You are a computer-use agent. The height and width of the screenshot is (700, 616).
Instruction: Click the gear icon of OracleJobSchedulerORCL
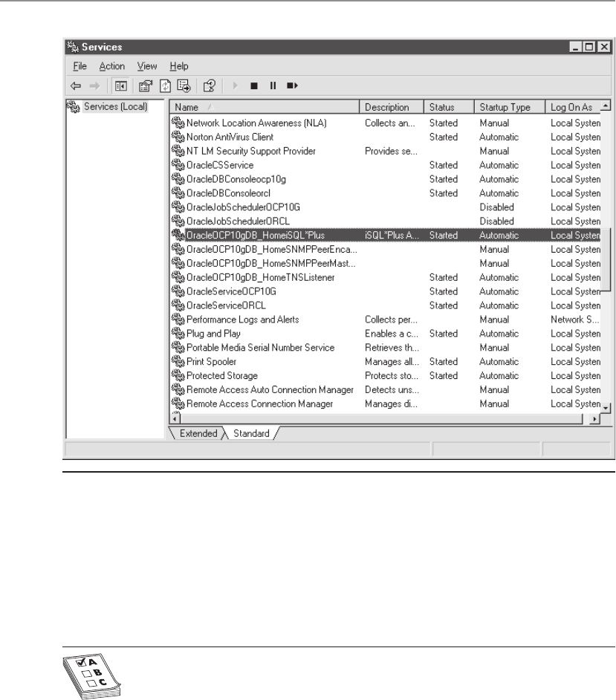coord(178,221)
